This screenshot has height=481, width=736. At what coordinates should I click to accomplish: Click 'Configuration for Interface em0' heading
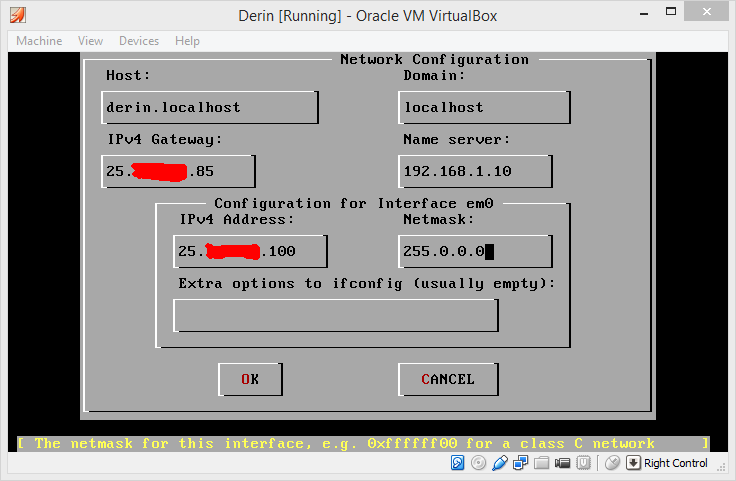click(354, 203)
